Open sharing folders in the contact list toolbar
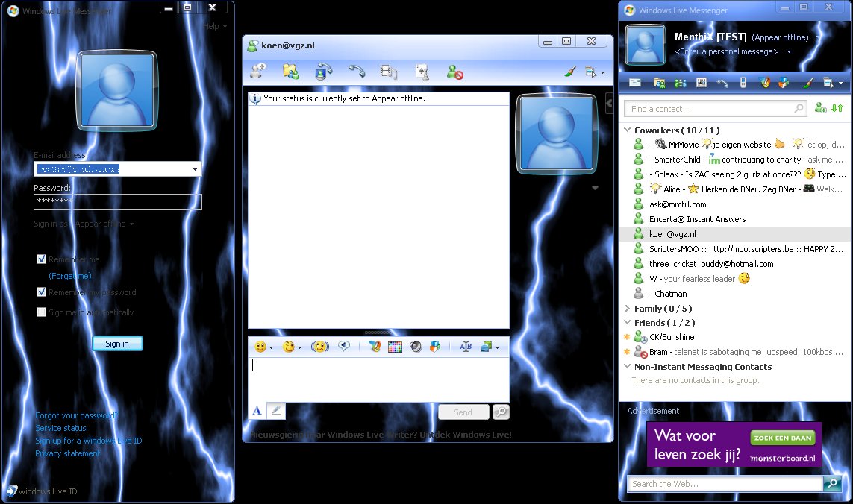853x504 pixels. tap(659, 83)
